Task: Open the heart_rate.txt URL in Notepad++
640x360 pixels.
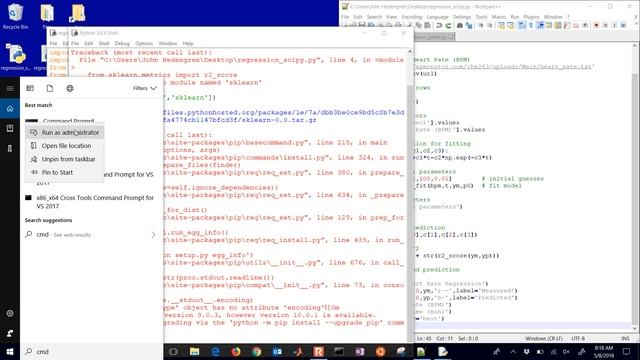Action: point(504,67)
